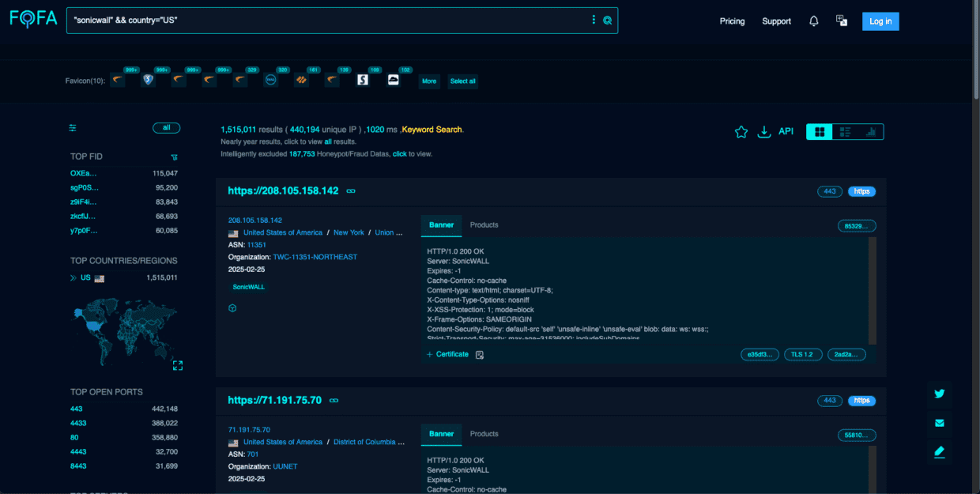980x494 pixels.
Task: Open the notifications bell
Action: pos(814,21)
